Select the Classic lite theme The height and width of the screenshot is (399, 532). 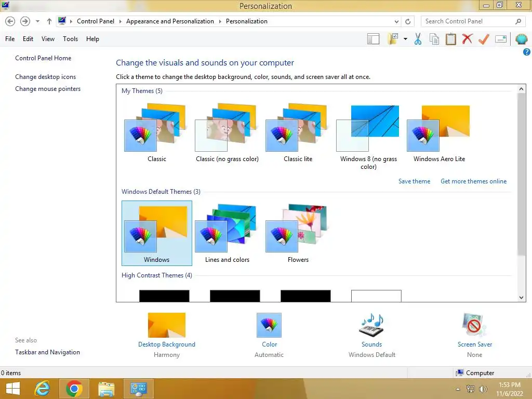[298, 132]
